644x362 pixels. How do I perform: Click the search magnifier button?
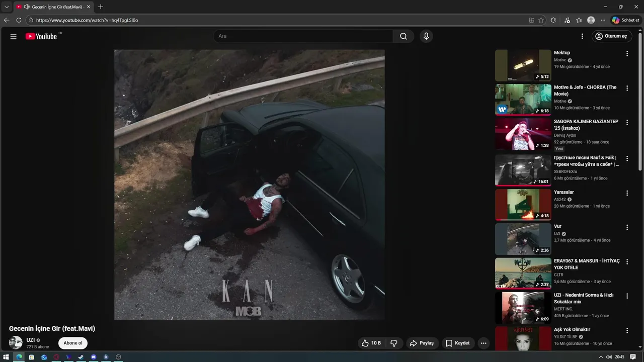tap(404, 36)
